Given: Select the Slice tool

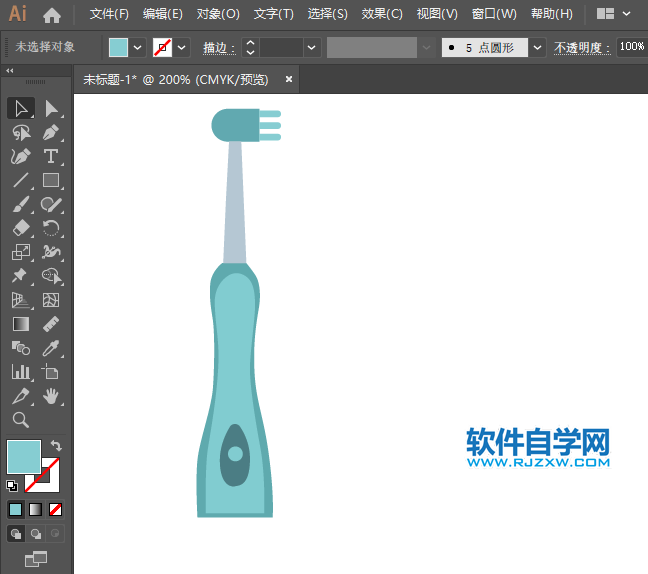Looking at the screenshot, I should click(21, 396).
